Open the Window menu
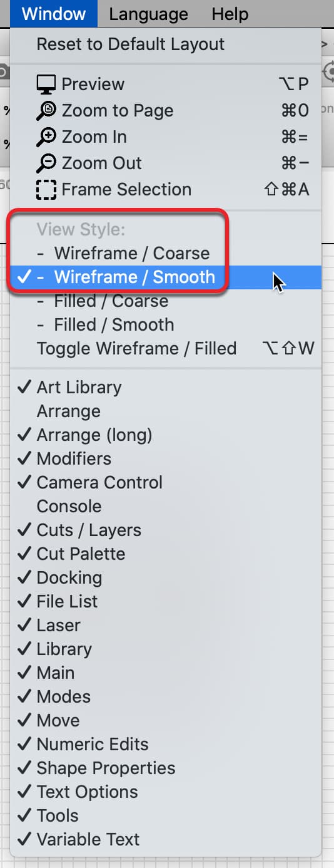The width and height of the screenshot is (334, 868). click(53, 14)
